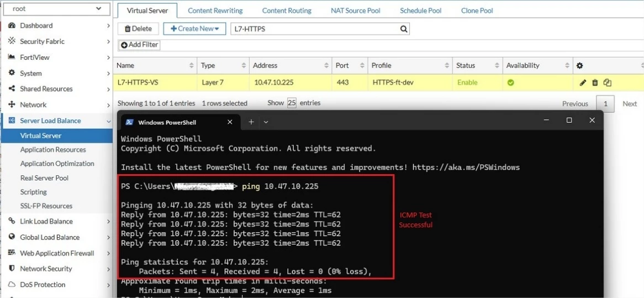Viewport: 644px width, 298px height.
Task: Collapse the Server Load Balance chevron
Action: click(108, 121)
